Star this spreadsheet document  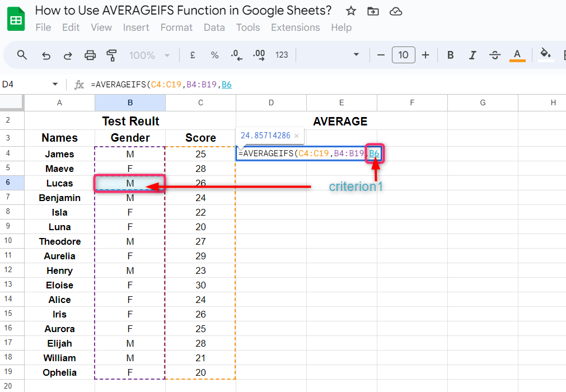tap(351, 11)
